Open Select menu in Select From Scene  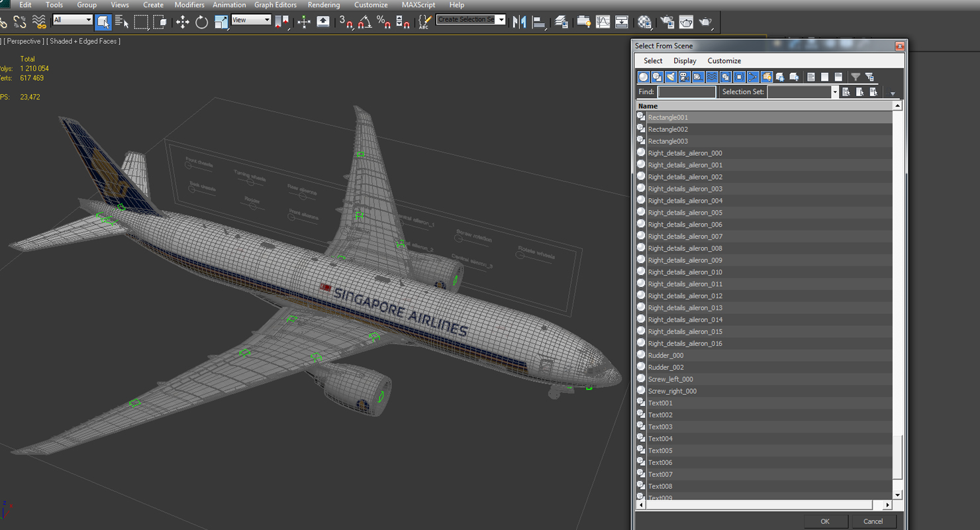(x=653, y=61)
